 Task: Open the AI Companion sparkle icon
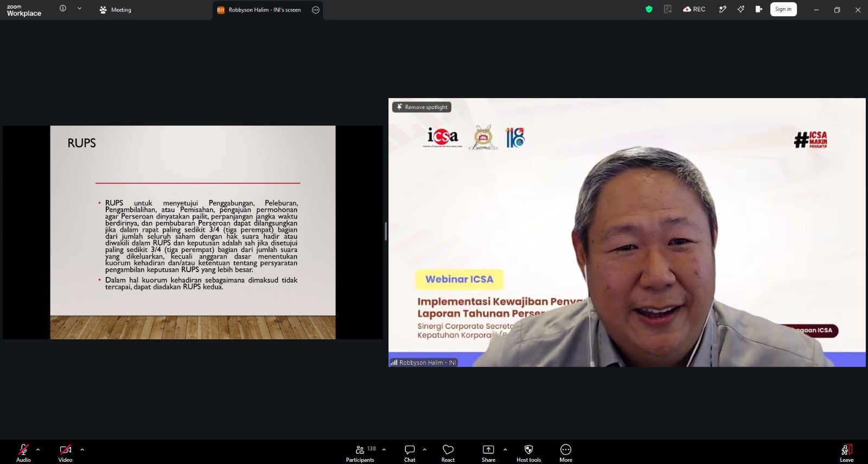741,9
